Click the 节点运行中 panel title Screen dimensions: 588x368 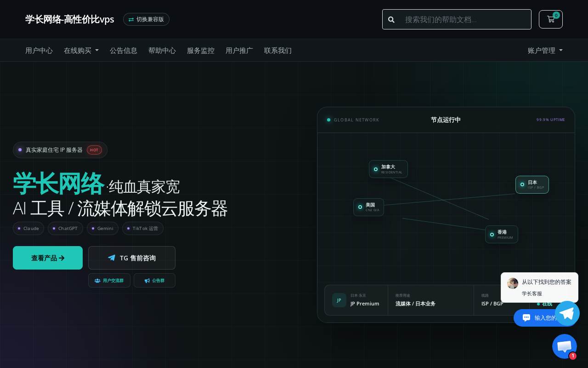(x=446, y=120)
